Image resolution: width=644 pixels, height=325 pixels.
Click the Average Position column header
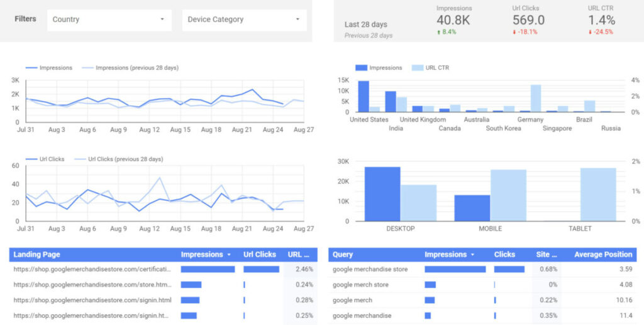click(603, 254)
